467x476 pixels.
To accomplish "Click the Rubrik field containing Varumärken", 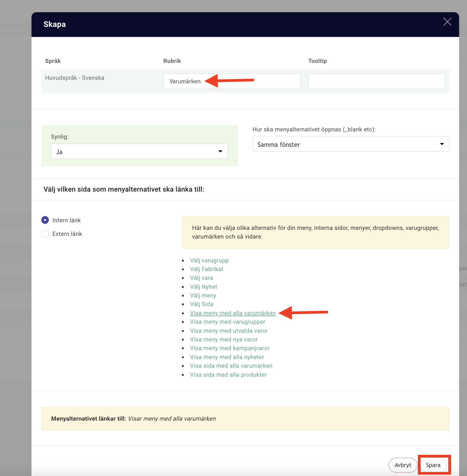I will point(232,81).
